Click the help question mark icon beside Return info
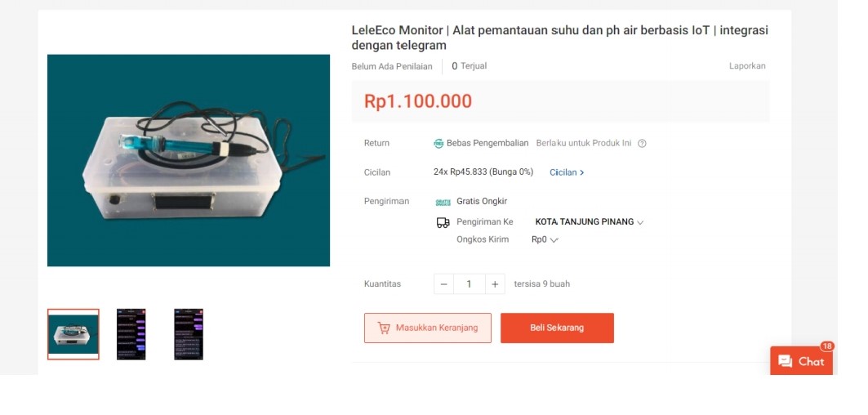 pyautogui.click(x=642, y=144)
